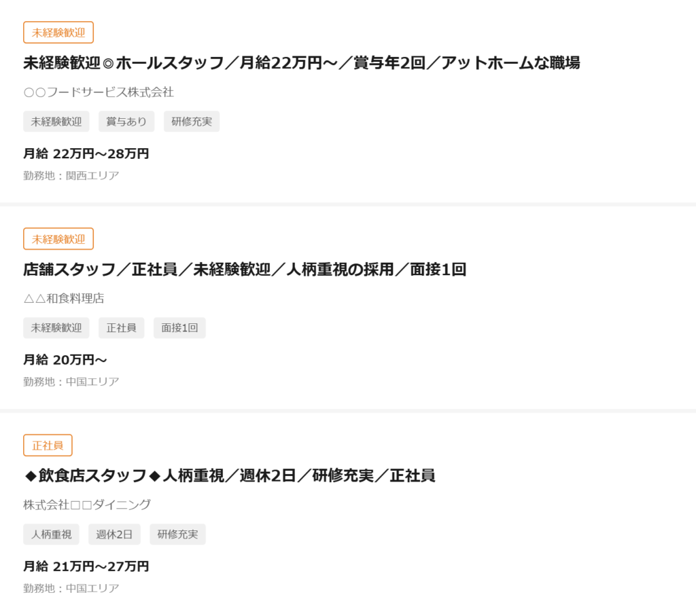Select the 週休2日 tag on the third listing
This screenshot has height=616, width=696.
click(x=114, y=534)
